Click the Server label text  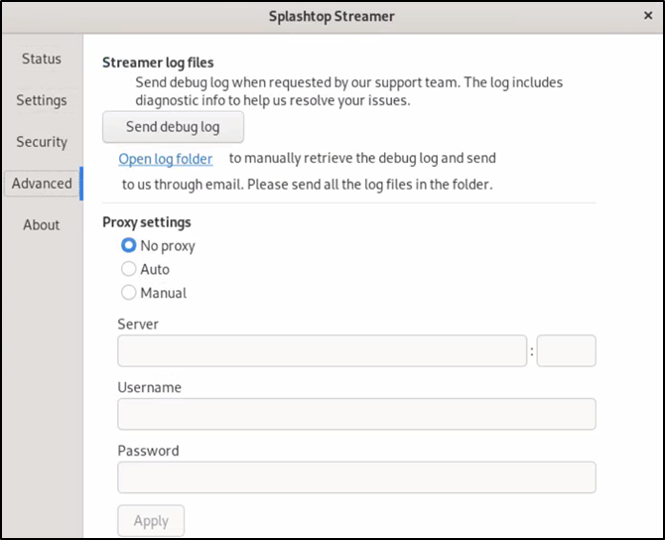[138, 324]
